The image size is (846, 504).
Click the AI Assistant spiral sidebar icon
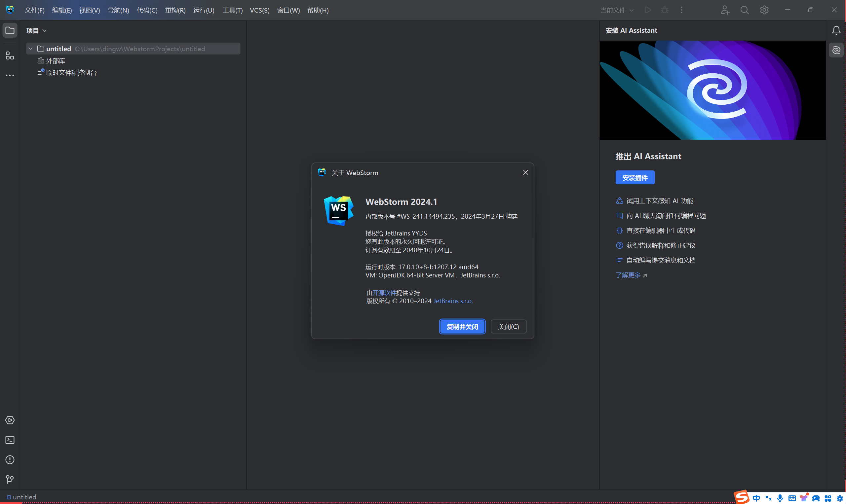point(836,50)
